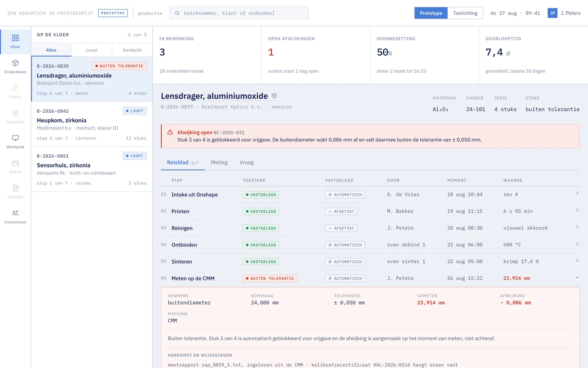Image resolution: width=588 pixels, height=368 pixels.
Task: Open the Orders sidebar section
Action: tap(15, 92)
